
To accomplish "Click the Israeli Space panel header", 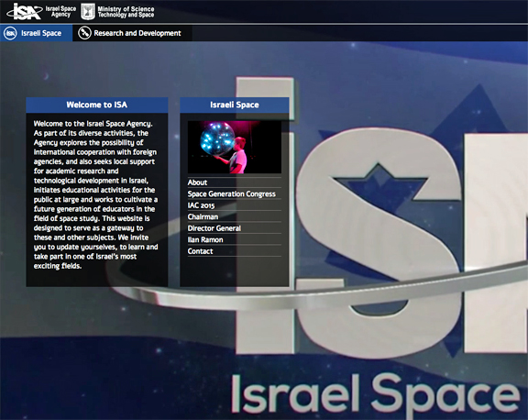I will pos(235,105).
